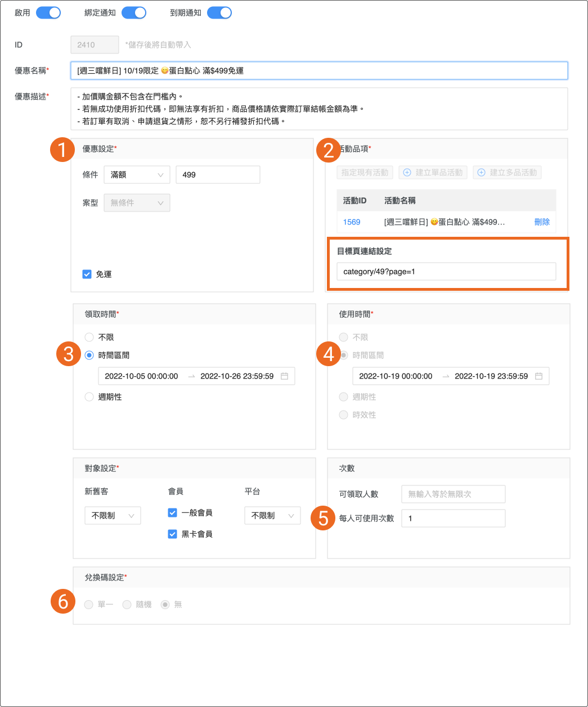This screenshot has height=707, width=588.
Task: Select 不限 radio under 領取時間
Action: 89,337
